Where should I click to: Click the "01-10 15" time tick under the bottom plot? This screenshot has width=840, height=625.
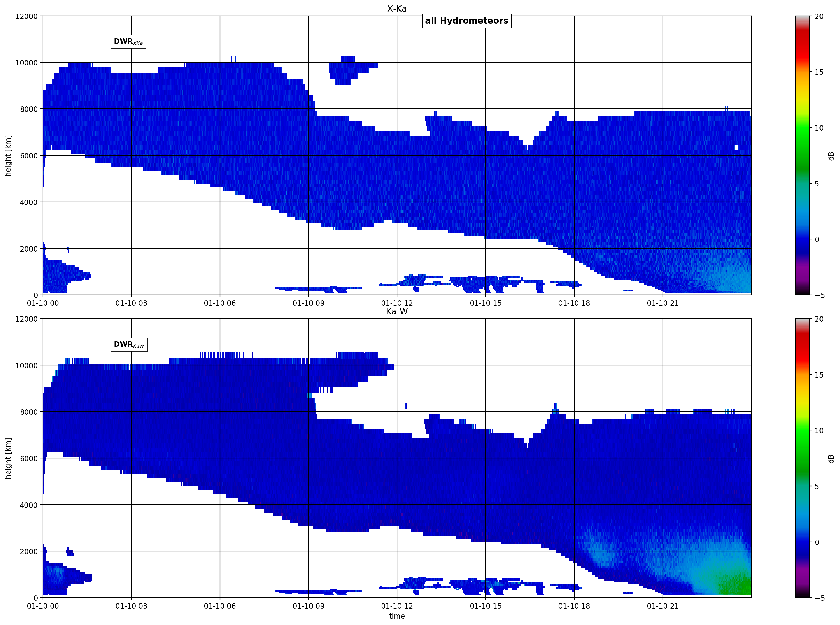(x=486, y=606)
